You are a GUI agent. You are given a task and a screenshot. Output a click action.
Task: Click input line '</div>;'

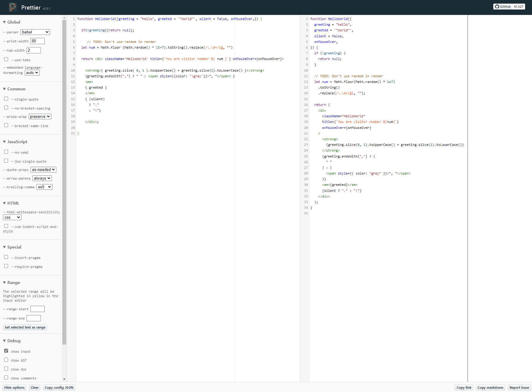(x=92, y=122)
